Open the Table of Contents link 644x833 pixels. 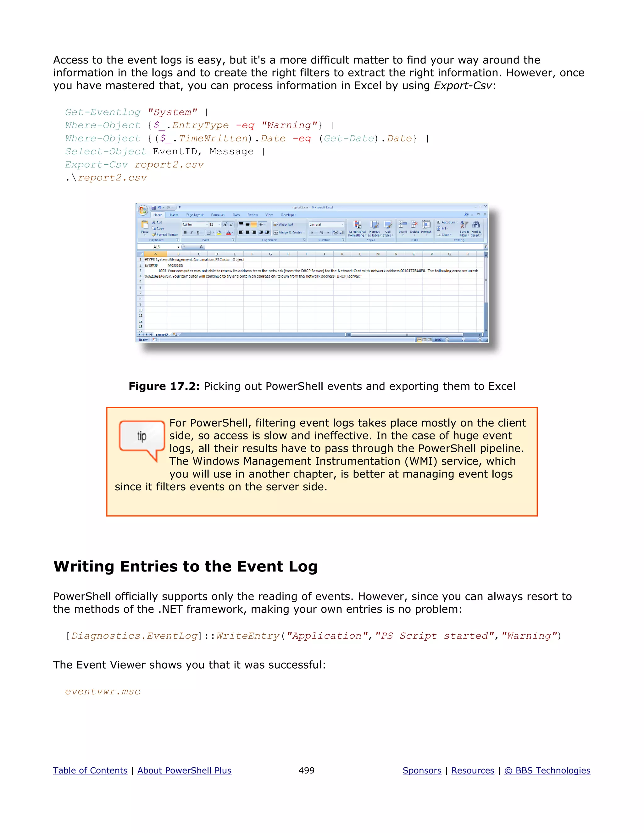[90, 770]
